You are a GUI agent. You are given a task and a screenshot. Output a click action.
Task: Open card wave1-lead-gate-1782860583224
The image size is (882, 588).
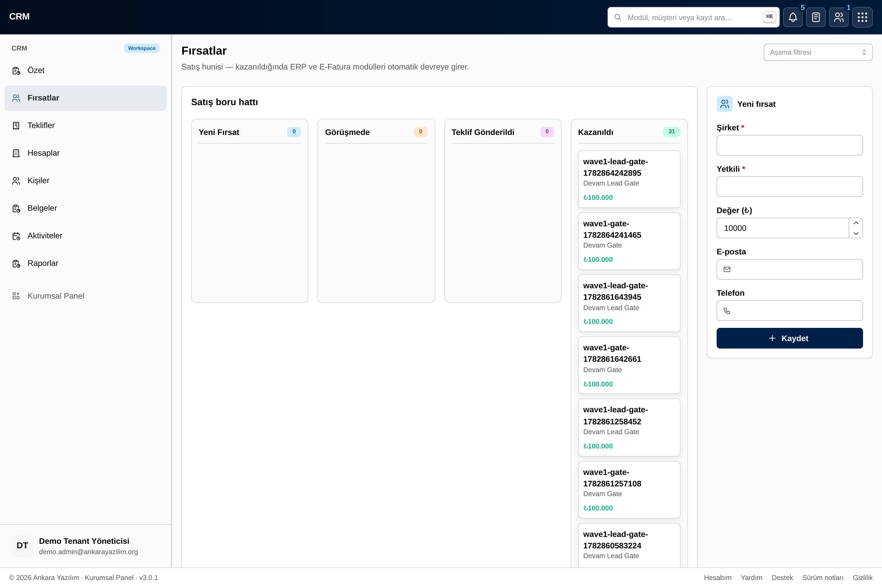[629, 545]
